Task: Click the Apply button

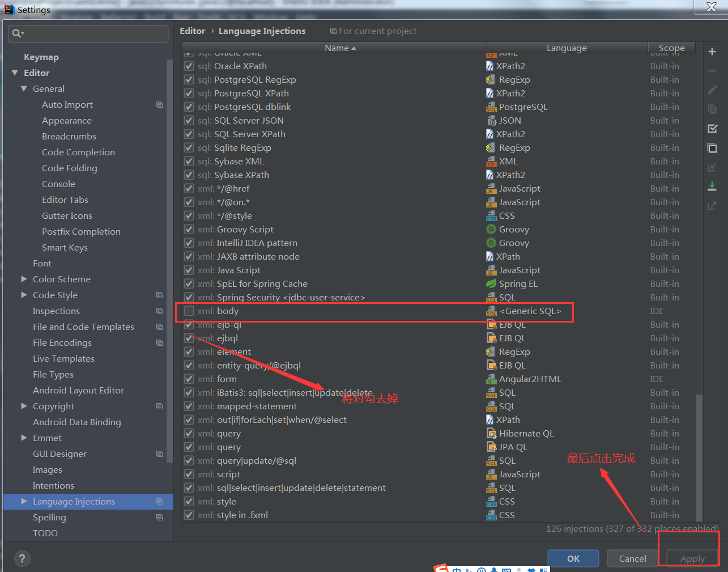Action: pyautogui.click(x=692, y=558)
